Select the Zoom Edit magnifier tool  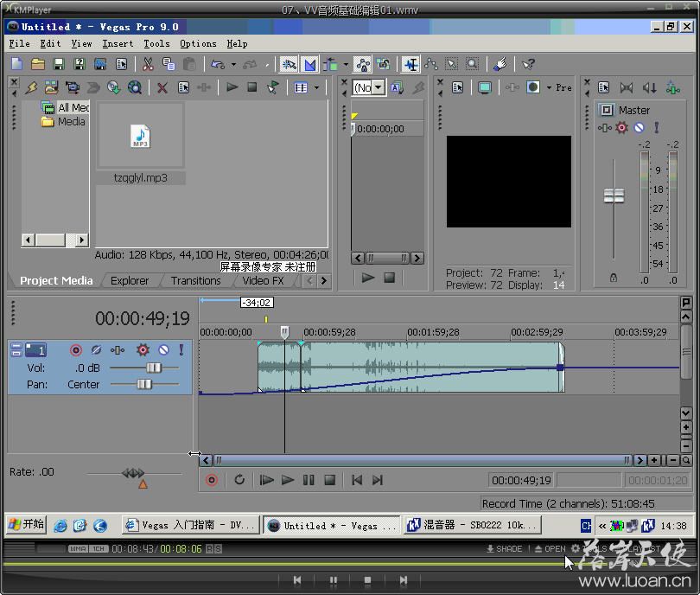pos(472,64)
